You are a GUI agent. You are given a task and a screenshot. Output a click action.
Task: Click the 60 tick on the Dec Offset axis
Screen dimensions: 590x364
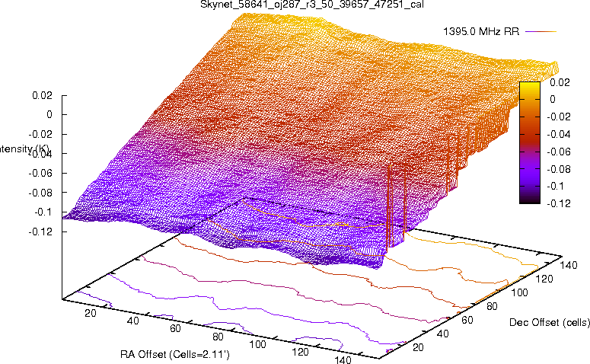pos(467,321)
